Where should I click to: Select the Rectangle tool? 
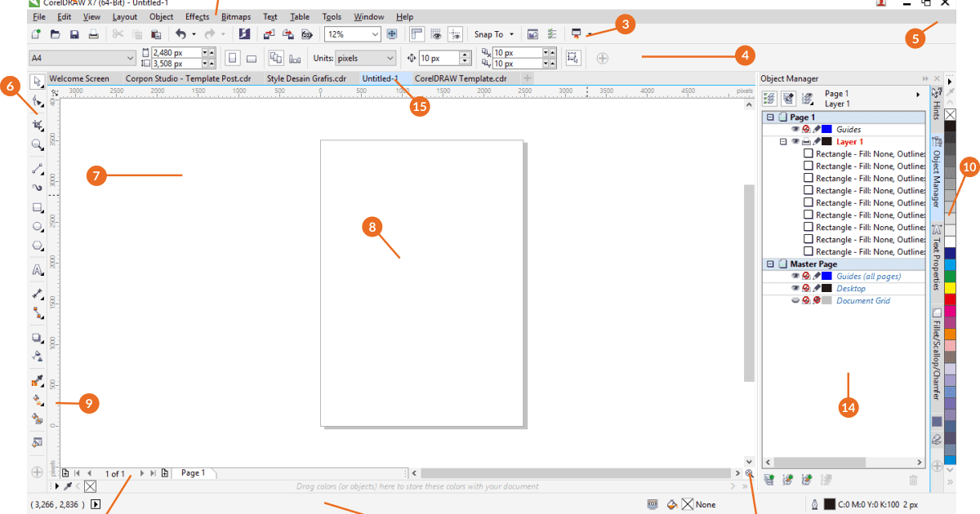click(37, 207)
